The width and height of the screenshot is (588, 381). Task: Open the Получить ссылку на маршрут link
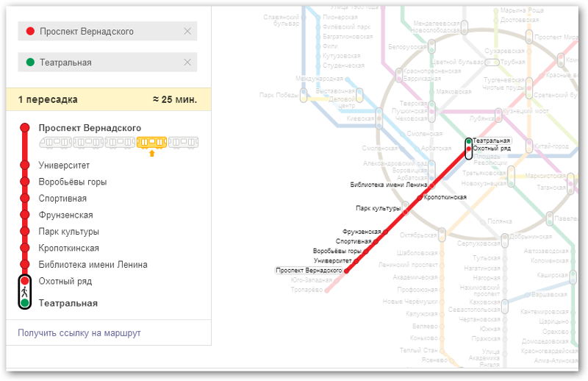(79, 333)
